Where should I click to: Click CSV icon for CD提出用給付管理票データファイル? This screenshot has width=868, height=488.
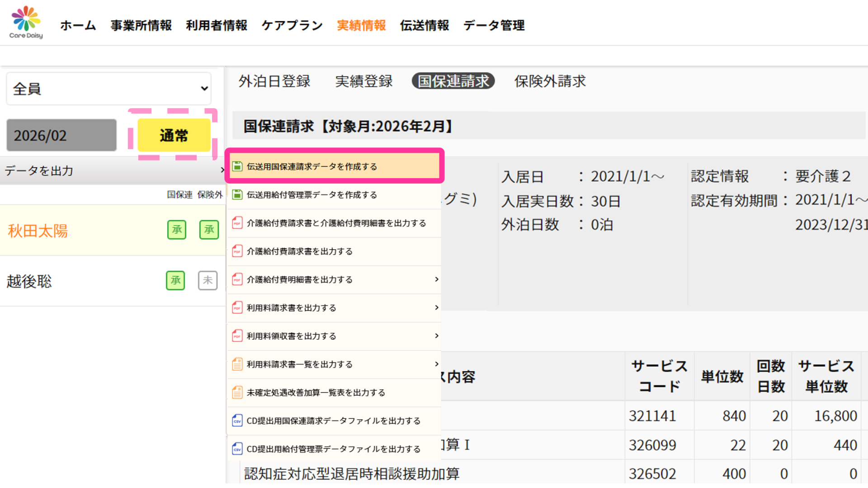coord(237,449)
